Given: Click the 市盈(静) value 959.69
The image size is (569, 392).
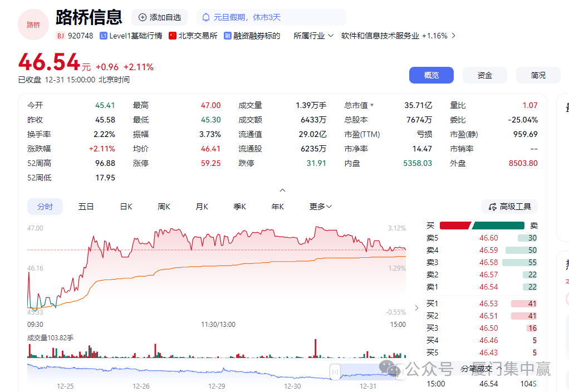Looking at the screenshot, I should 526,134.
